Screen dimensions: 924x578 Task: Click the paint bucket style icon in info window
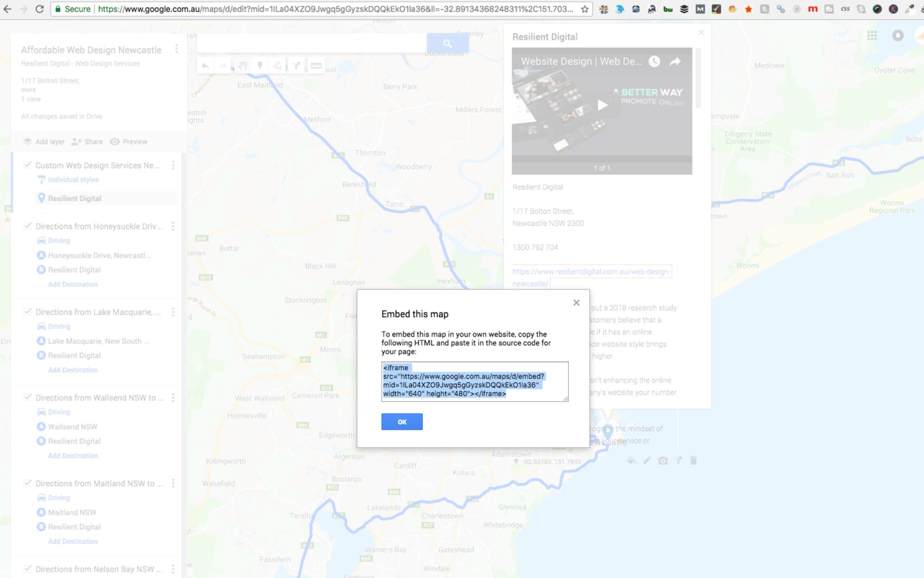(632, 460)
